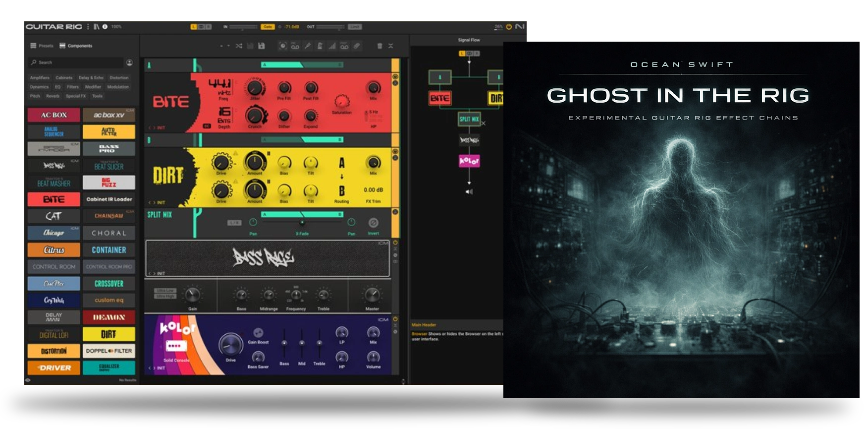This screenshot has height=429, width=868.
Task: Switch to the Presets tab
Action: tap(42, 46)
